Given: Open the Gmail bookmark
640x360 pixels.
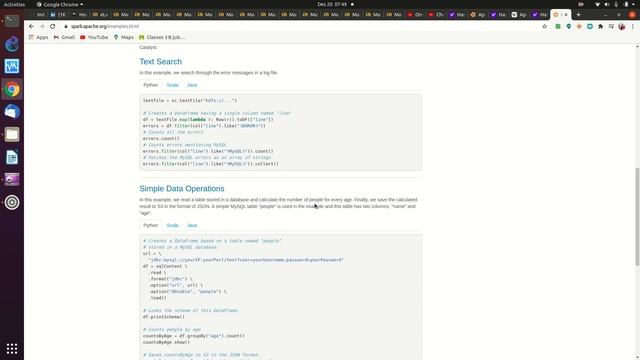Looking at the screenshot, I should (64, 37).
